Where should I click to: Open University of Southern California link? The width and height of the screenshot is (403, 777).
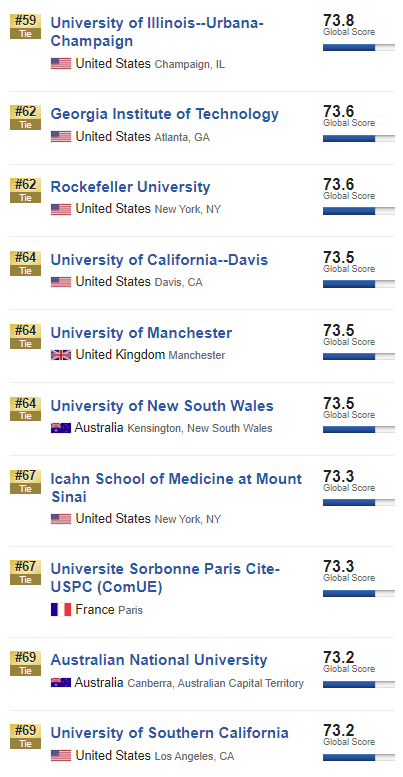pyautogui.click(x=170, y=733)
